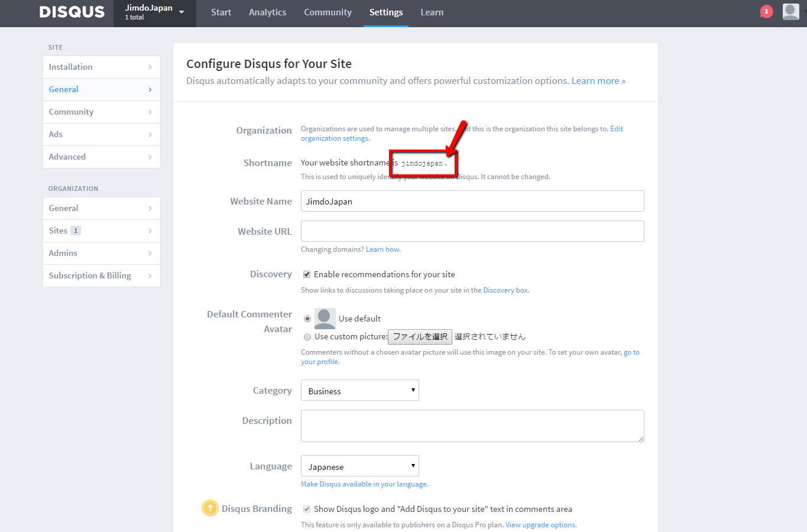Click the chevron on the Installation row
The width and height of the screenshot is (807, 532).
150,67
